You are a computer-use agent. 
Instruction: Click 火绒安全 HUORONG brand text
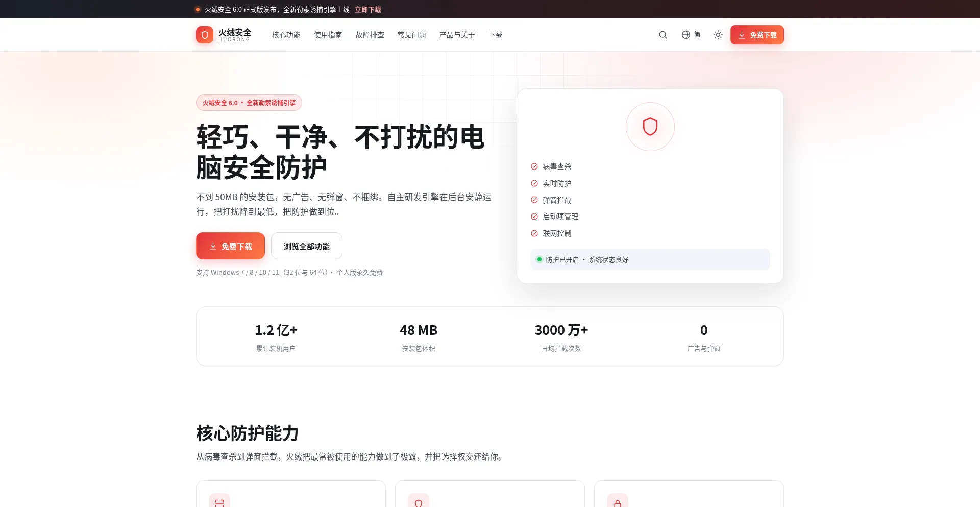coord(235,35)
